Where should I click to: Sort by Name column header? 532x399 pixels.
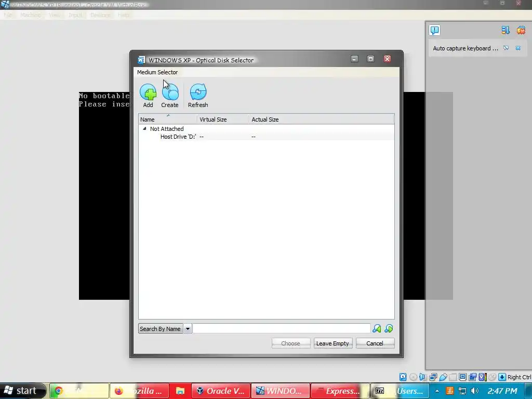tap(168, 119)
